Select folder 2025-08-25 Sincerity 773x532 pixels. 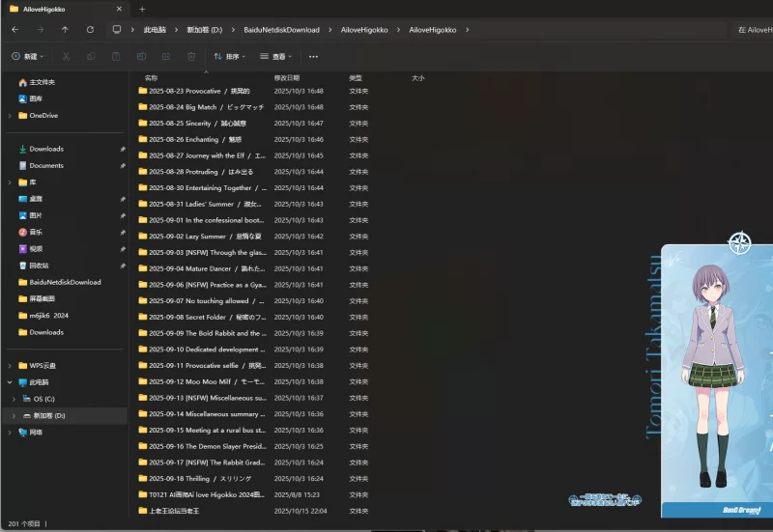(x=253, y=124)
